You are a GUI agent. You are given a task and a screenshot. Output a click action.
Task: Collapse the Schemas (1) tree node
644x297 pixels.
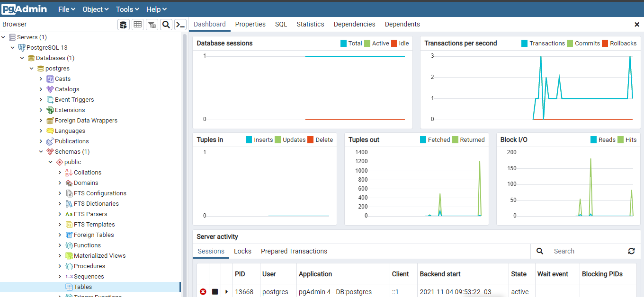pyautogui.click(x=41, y=152)
